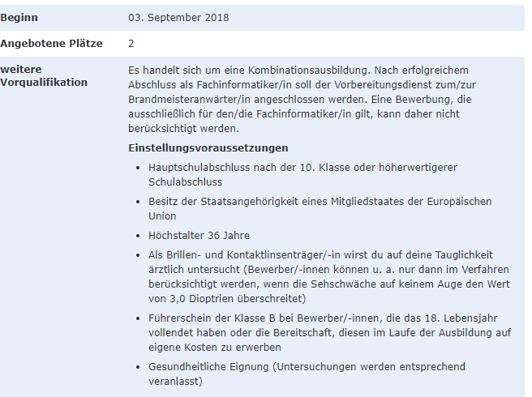Click the 'Führerschein der Klasse B' bullet item

(329, 332)
